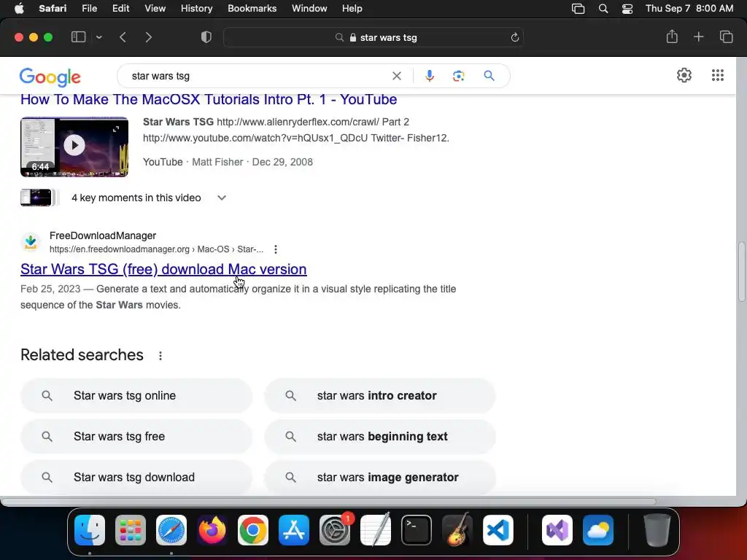Viewport: 747px width, 560px height.
Task: Open Control Center in menu bar
Action: pos(627,9)
